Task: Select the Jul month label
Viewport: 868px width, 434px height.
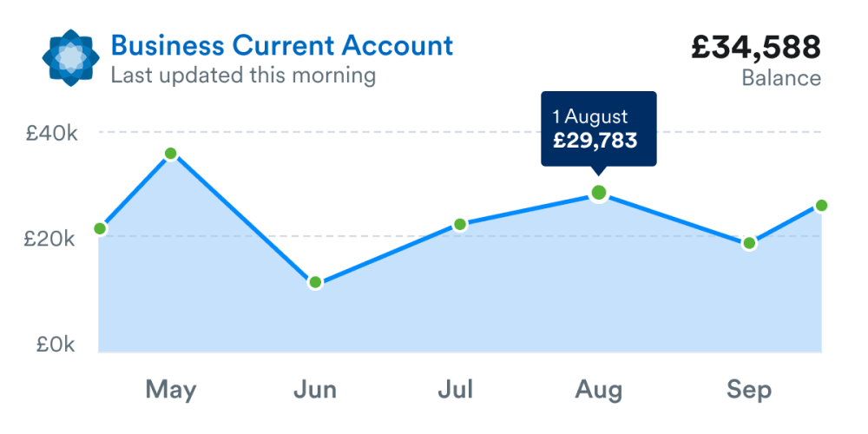Action: point(456,390)
